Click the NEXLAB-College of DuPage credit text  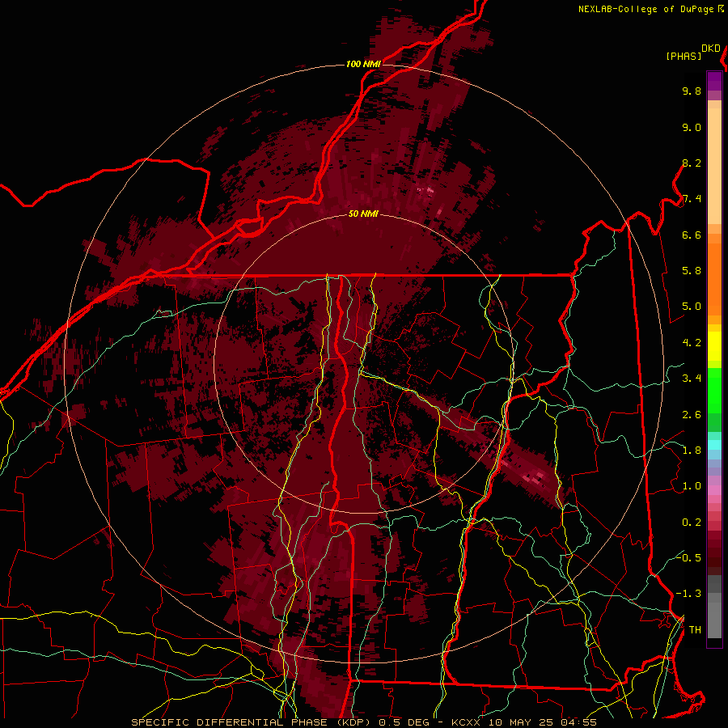tap(645, 9)
